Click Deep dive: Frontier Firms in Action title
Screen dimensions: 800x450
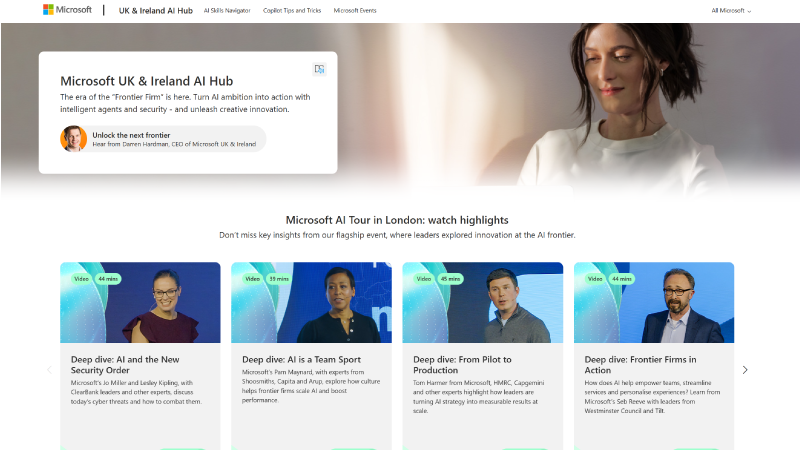[640, 365]
